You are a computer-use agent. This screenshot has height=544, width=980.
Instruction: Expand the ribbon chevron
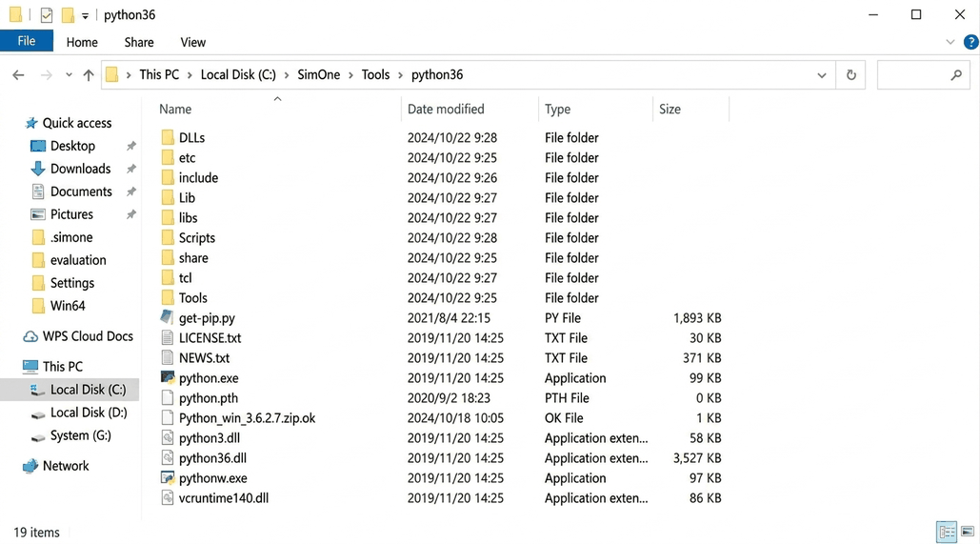click(950, 42)
